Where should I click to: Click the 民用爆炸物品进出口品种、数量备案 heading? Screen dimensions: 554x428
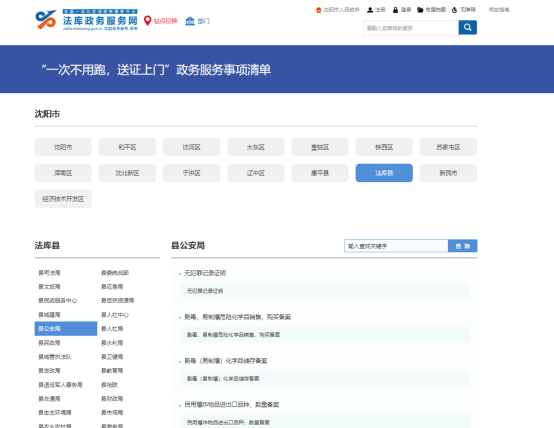(232, 405)
